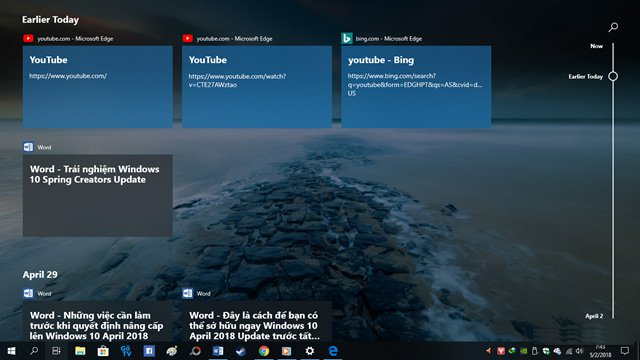
Task: Jump to Now on the timeline
Action: [x=596, y=46]
